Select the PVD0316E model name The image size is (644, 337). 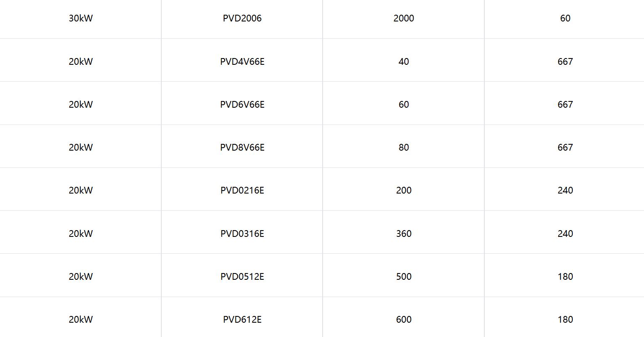242,234
